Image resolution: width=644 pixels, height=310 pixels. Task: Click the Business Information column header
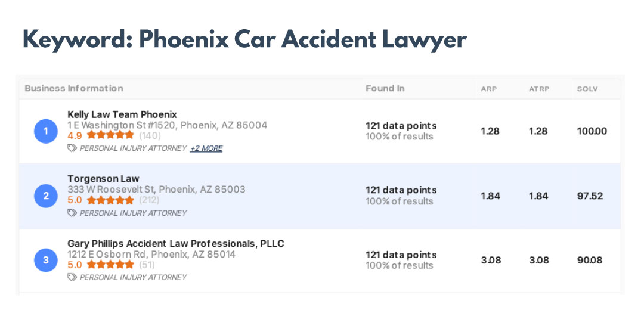click(74, 88)
